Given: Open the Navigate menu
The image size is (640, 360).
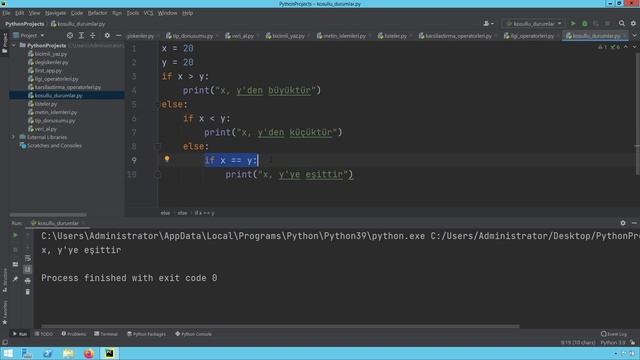Looking at the screenshot, I should pyautogui.click(x=56, y=13).
